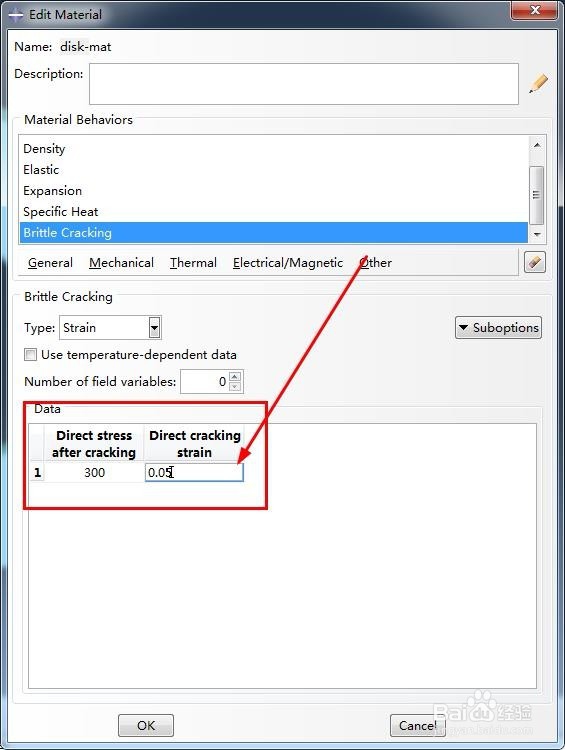The height and width of the screenshot is (750, 565).
Task: Open the Type dropdown set to Strain
Action: point(111,328)
